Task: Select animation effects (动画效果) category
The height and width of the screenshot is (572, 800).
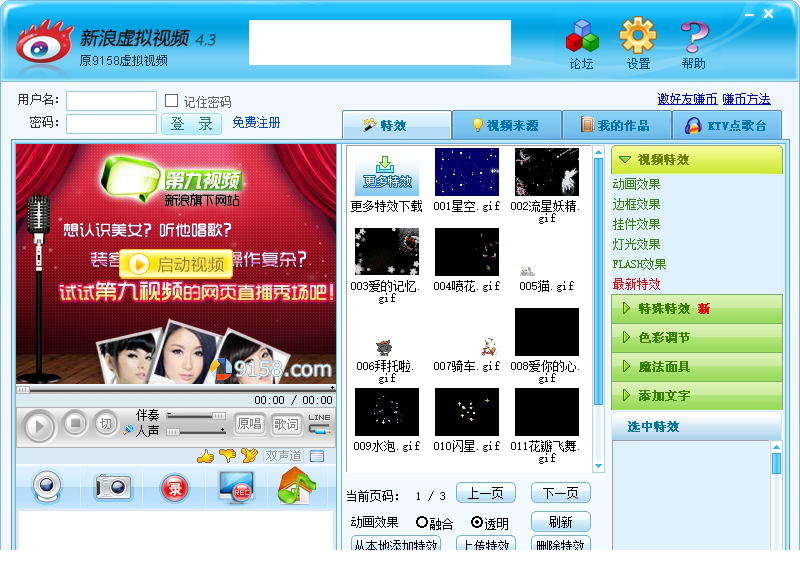Action: [x=636, y=184]
